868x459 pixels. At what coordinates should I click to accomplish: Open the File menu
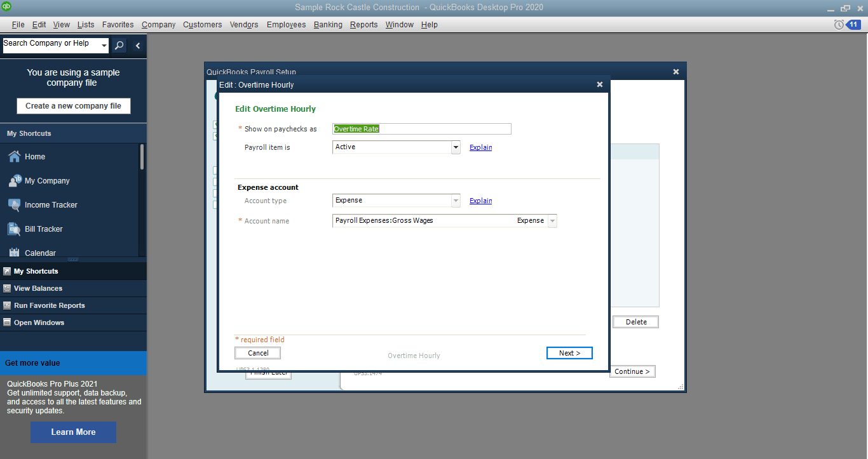coord(18,25)
